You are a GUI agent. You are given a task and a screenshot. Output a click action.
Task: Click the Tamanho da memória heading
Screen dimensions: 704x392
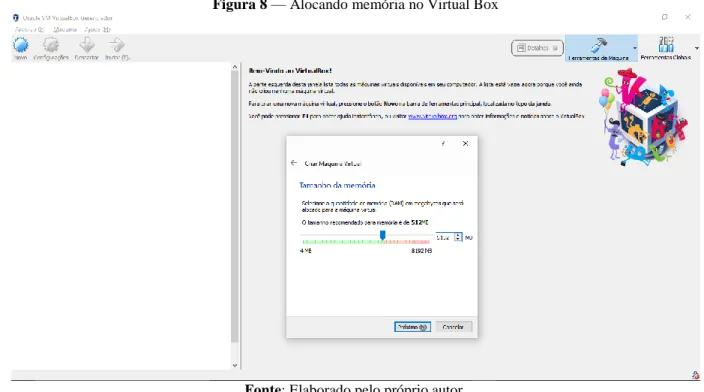pyautogui.click(x=337, y=185)
